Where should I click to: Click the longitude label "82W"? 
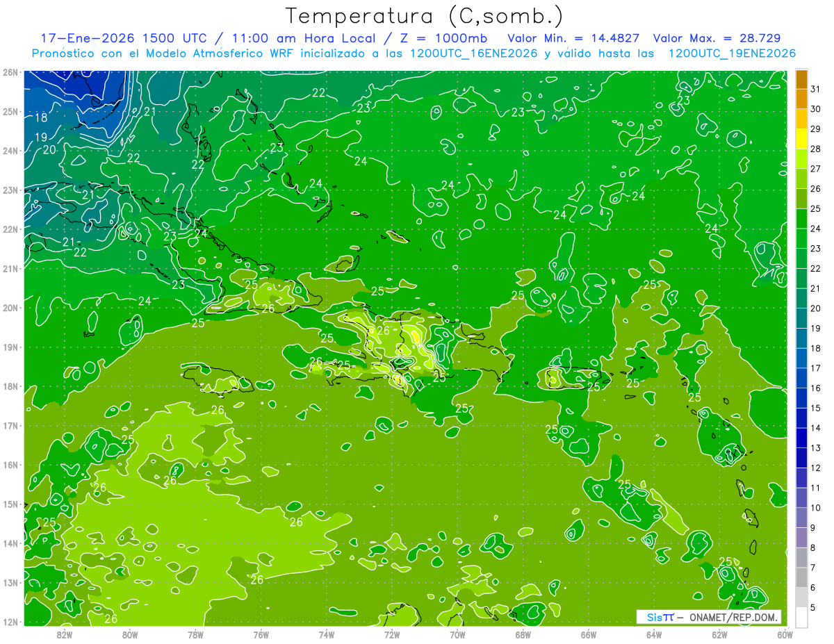click(65, 634)
